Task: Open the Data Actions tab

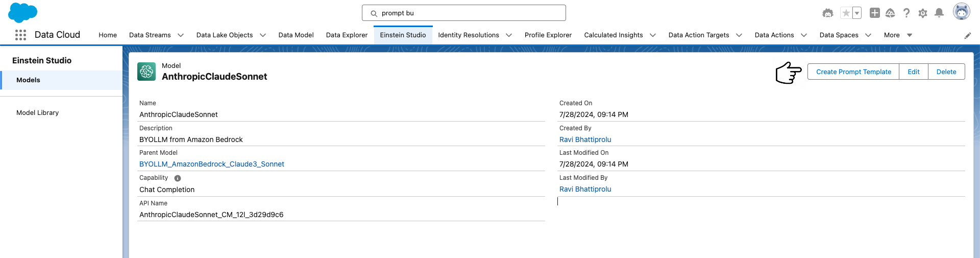Action: pyautogui.click(x=774, y=35)
